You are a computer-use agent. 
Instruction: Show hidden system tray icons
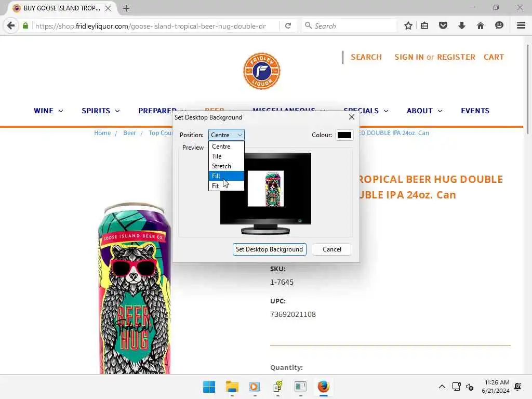click(x=442, y=387)
